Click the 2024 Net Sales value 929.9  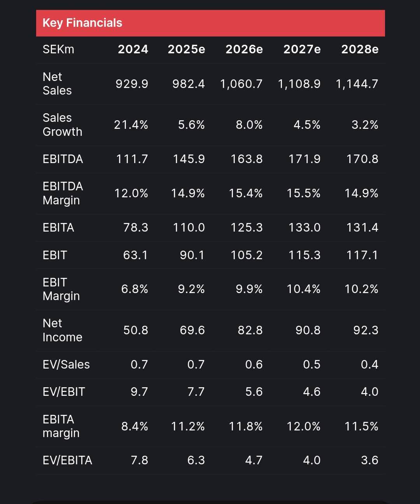point(132,84)
